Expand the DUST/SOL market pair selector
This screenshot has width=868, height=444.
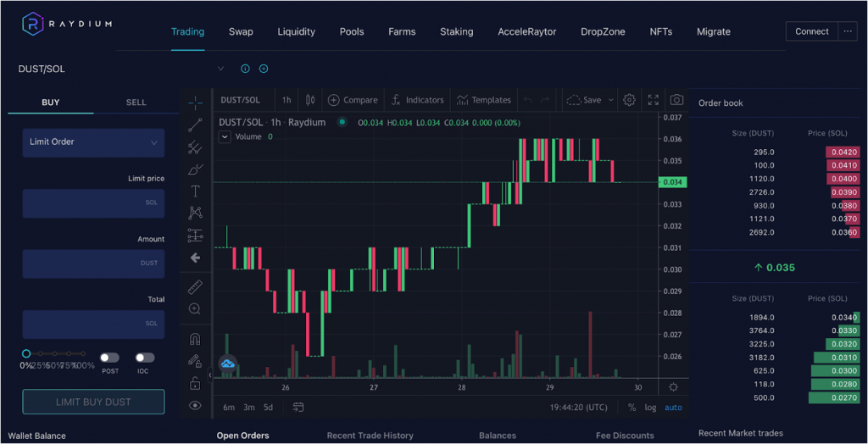(x=221, y=69)
